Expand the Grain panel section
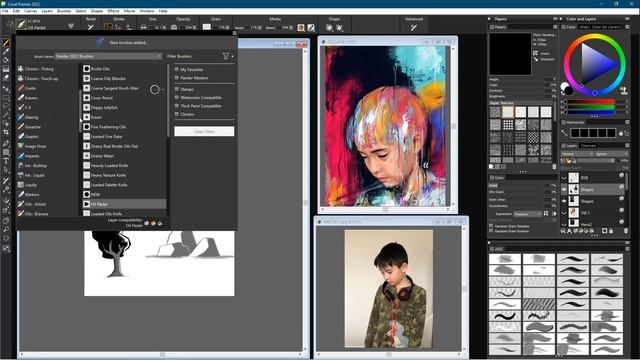 492,178
